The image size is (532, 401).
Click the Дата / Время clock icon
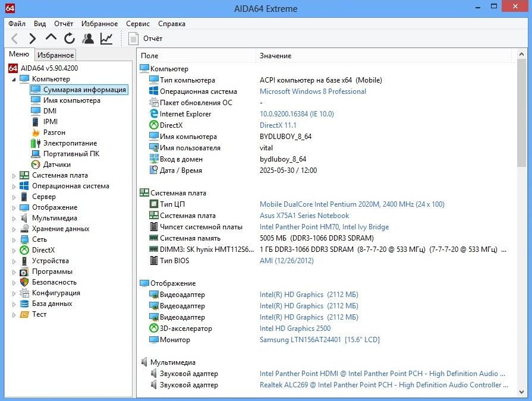pyautogui.click(x=154, y=170)
